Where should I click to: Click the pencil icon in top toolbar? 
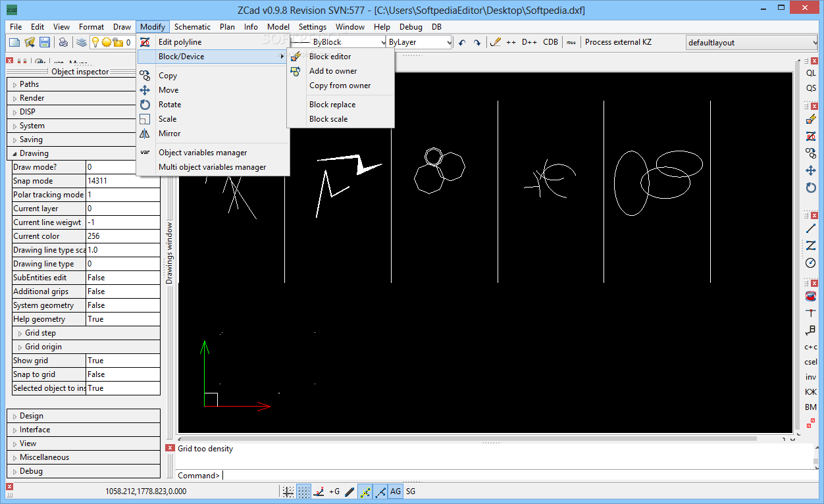496,42
